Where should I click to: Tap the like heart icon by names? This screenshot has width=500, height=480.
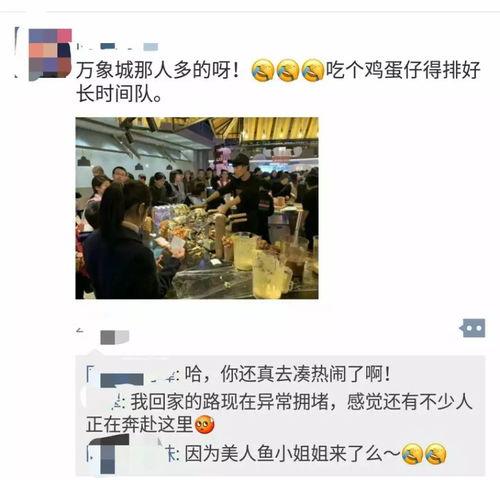point(80,331)
